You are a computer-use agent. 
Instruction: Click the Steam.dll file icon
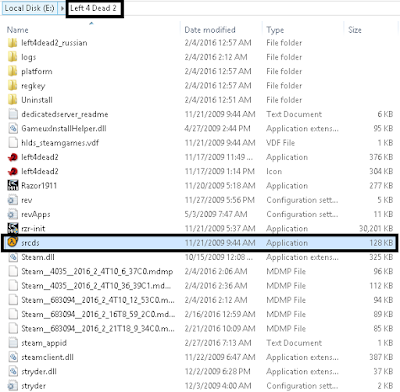[x=13, y=257]
